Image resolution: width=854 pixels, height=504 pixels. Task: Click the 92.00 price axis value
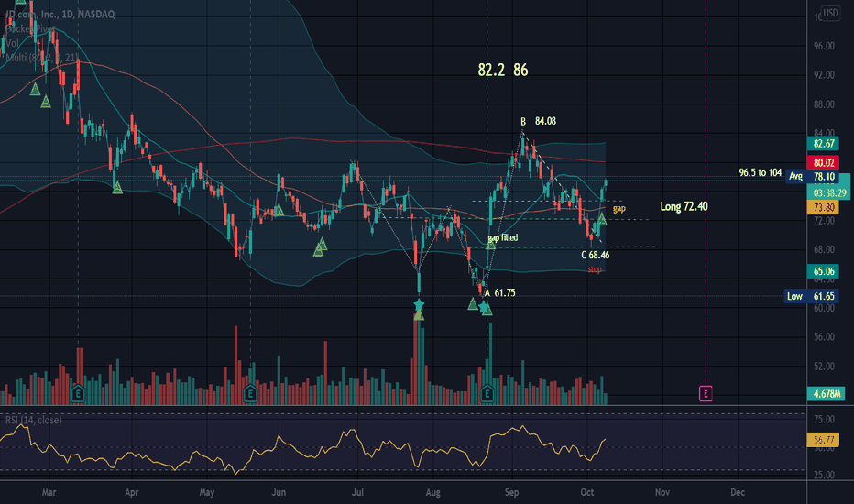click(x=824, y=75)
